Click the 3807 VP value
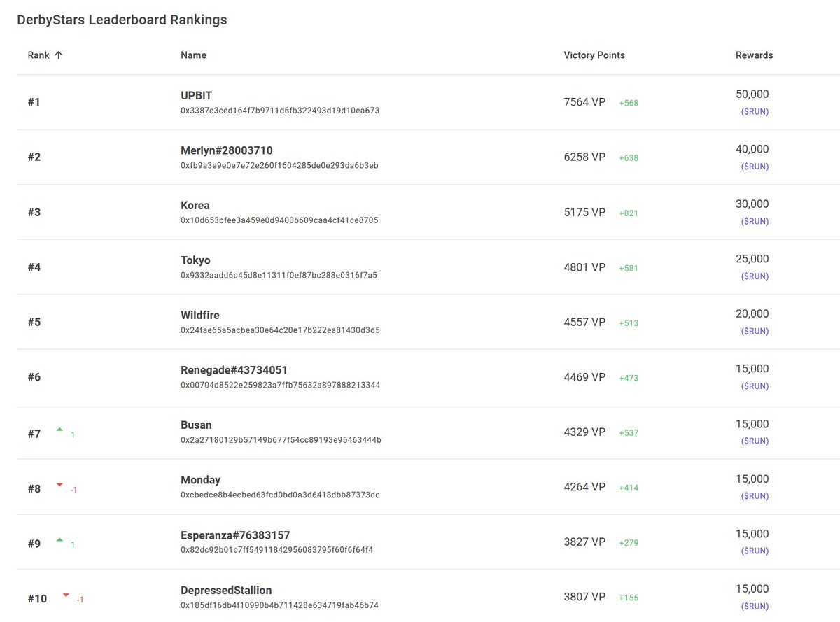840x622 pixels. [584, 597]
